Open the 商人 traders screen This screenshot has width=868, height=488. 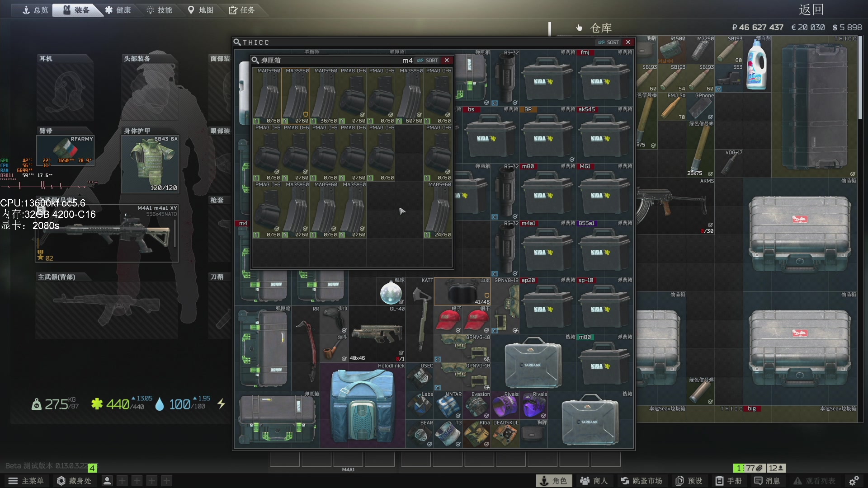point(594,481)
